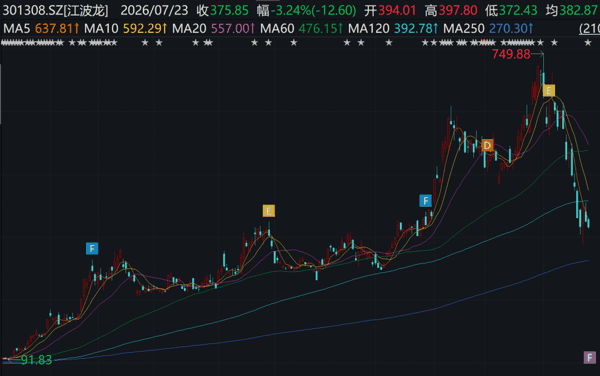Click the red event marker in star row
The width and height of the screenshot is (600, 376).
[484, 41]
